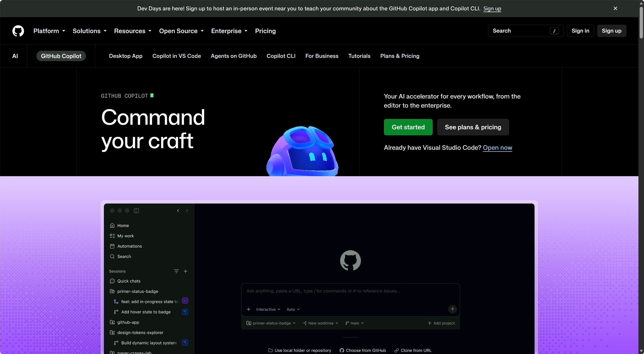Click blue status badge on Add hover state
Screen dimensions: 644x354
coord(185,312)
